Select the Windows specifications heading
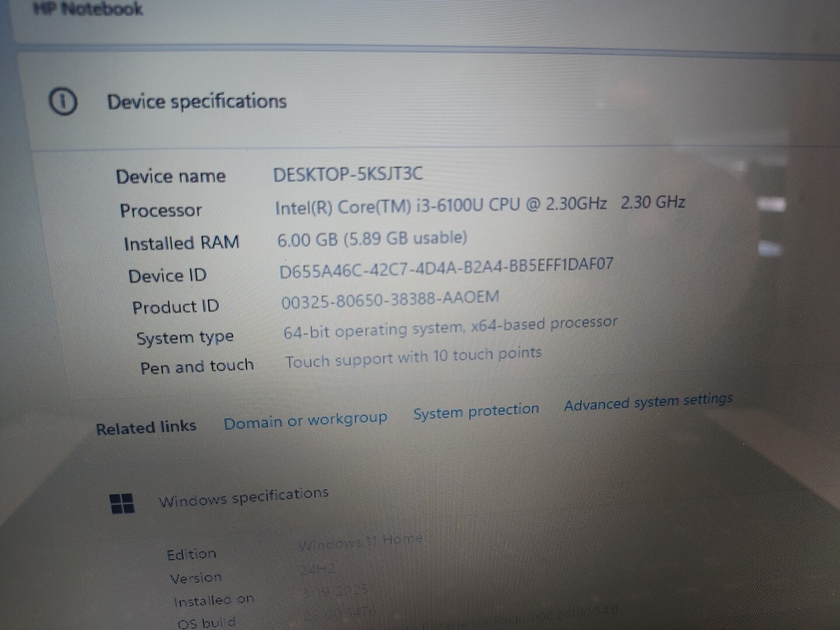This screenshot has width=840, height=630. (x=244, y=497)
